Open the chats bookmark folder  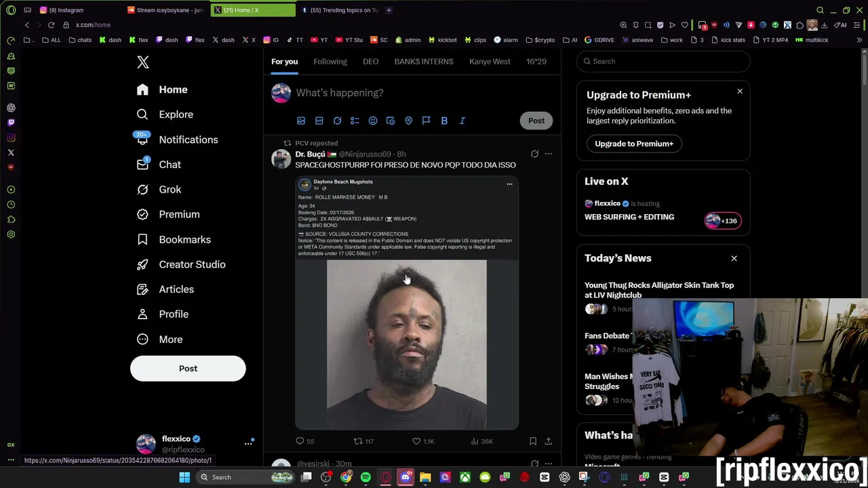click(80, 40)
